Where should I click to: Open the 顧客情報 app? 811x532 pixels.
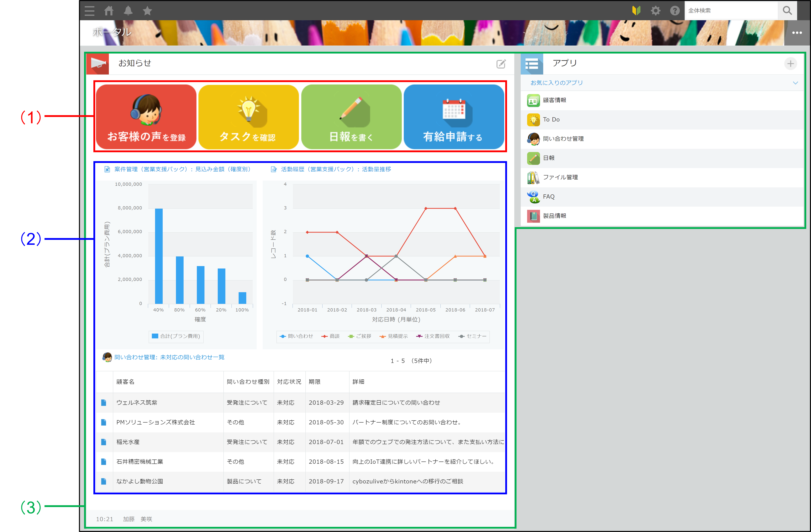click(554, 100)
